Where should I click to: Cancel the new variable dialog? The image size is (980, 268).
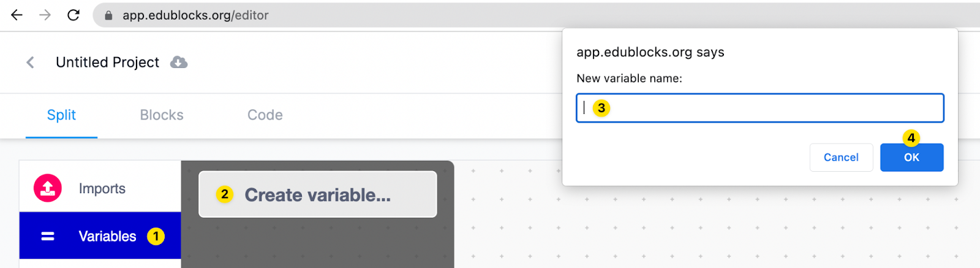click(841, 158)
